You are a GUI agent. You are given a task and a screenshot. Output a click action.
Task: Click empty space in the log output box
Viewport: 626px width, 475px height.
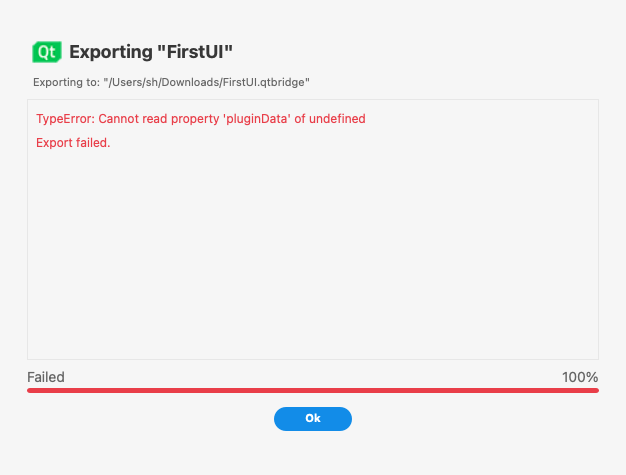312,260
